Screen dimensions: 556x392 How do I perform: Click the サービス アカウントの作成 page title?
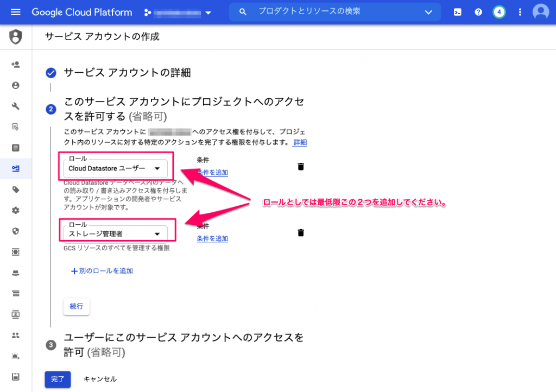point(102,36)
